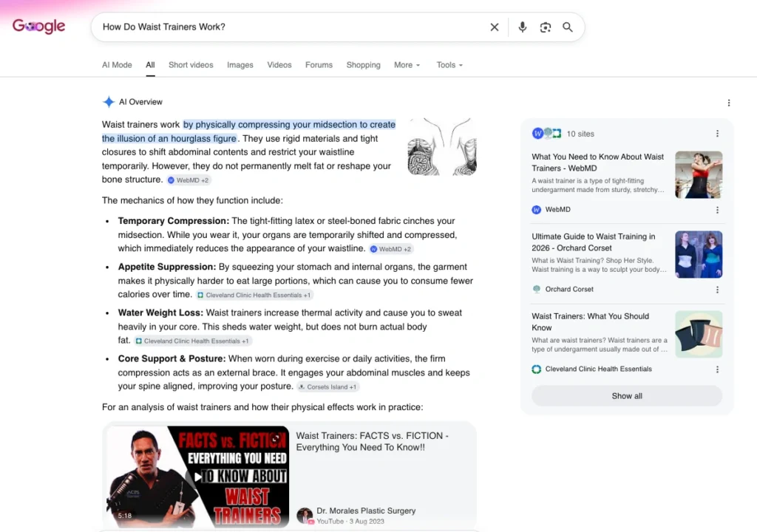Click the anatomical torso illustration image
This screenshot has width=757, height=532.
click(x=442, y=147)
